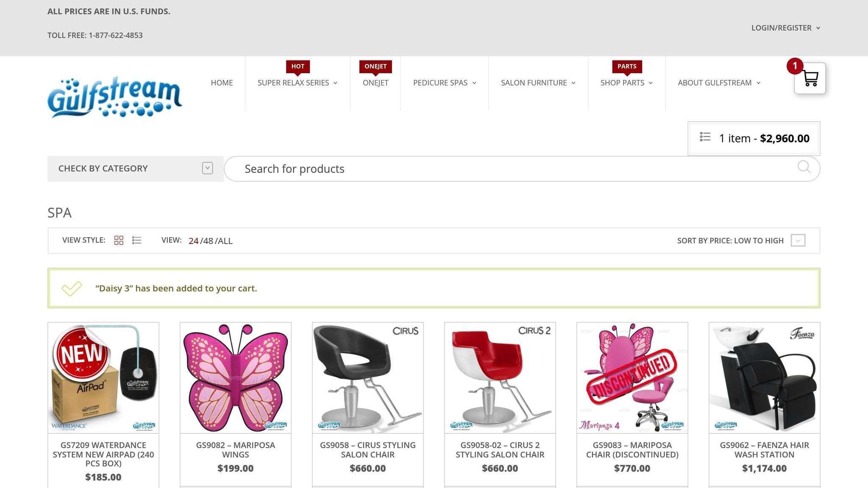Show 24 products per page
Viewport: 868px width, 488px height.
click(193, 241)
